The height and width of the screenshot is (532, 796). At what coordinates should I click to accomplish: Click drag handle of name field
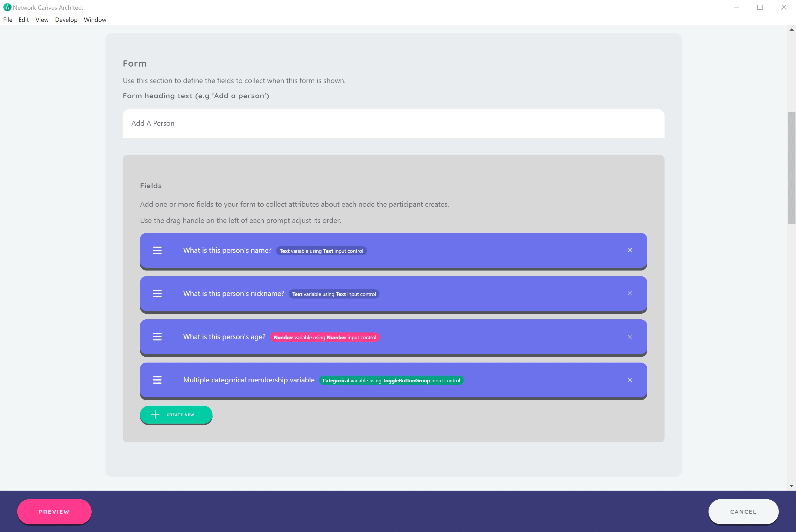point(157,250)
